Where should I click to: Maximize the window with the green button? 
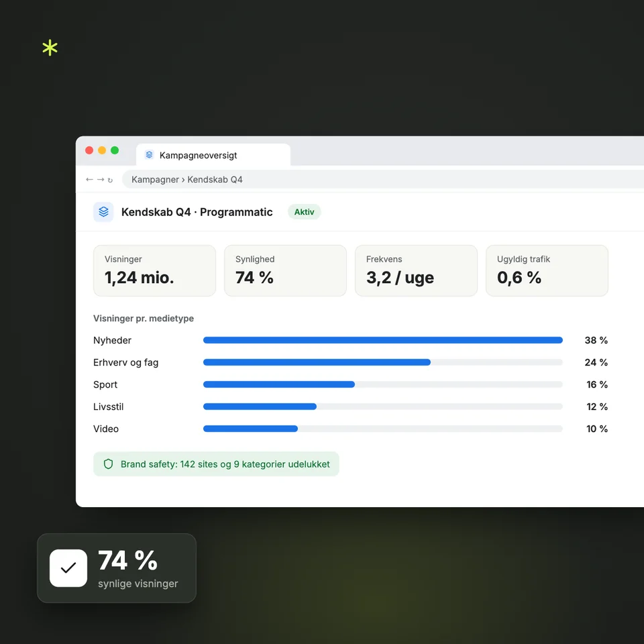(115, 150)
